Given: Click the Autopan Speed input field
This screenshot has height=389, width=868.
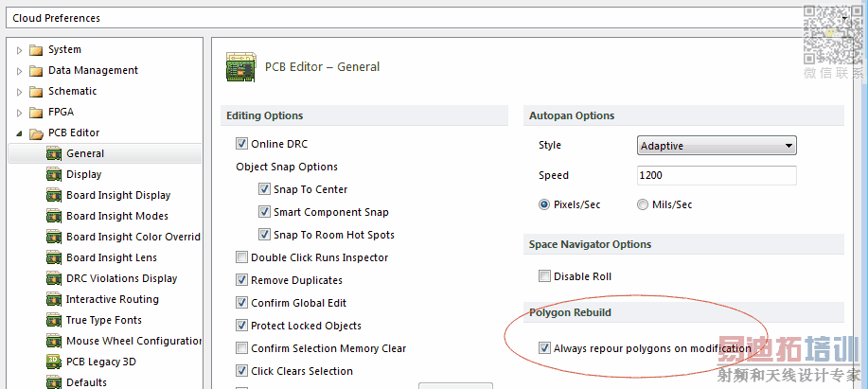Looking at the screenshot, I should tap(717, 175).
